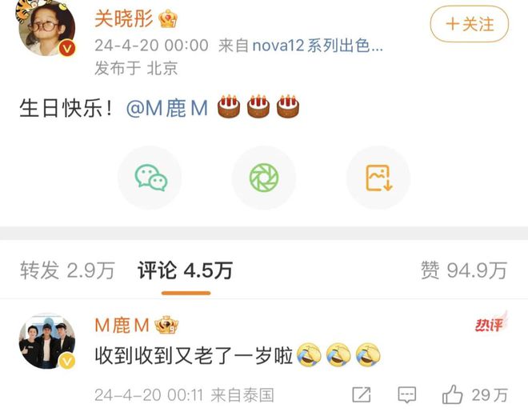
Task: Save post as image icon
Action: click(x=378, y=178)
